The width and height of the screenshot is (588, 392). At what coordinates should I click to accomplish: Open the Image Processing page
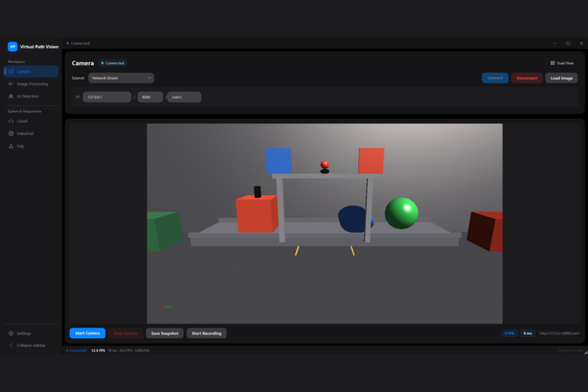click(x=31, y=84)
